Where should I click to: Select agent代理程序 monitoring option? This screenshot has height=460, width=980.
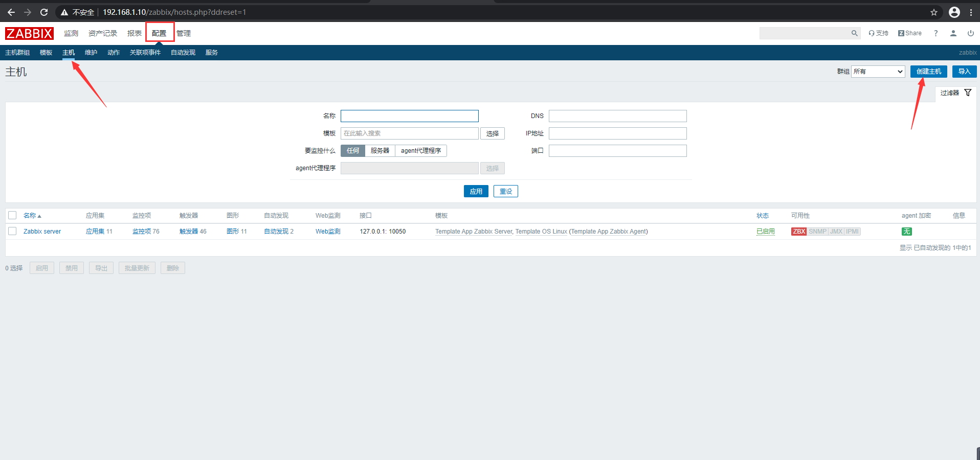[421, 151]
